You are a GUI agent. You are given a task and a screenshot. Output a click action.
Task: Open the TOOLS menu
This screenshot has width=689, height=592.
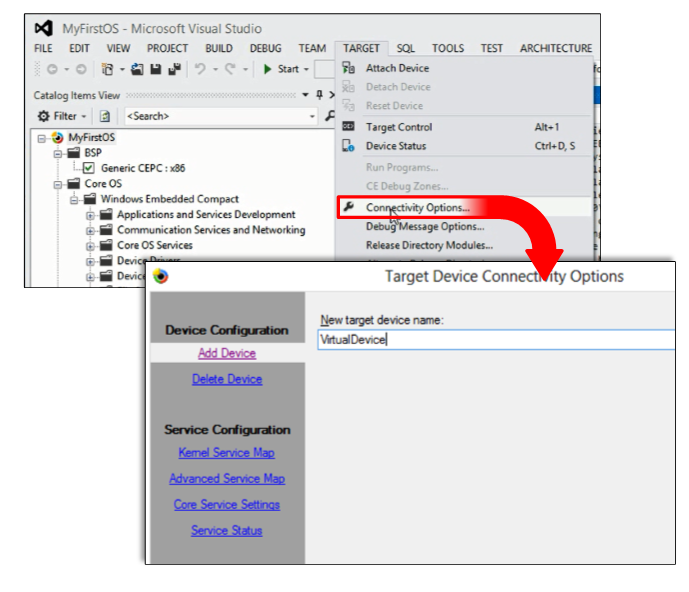coord(448,48)
